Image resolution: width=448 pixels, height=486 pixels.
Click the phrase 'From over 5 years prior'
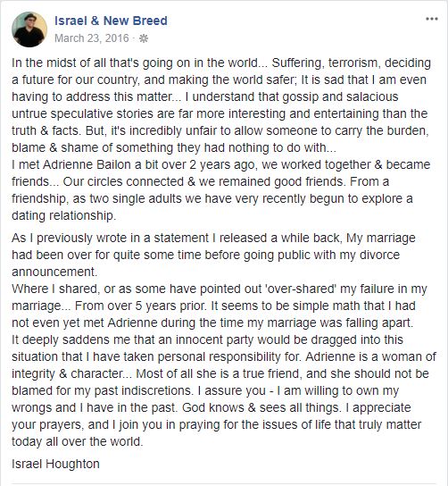pos(140,306)
